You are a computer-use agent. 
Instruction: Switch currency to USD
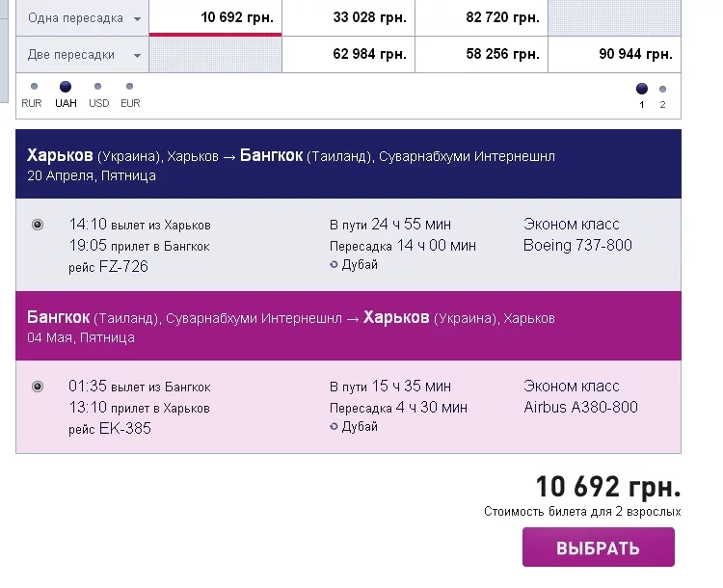pos(98,87)
